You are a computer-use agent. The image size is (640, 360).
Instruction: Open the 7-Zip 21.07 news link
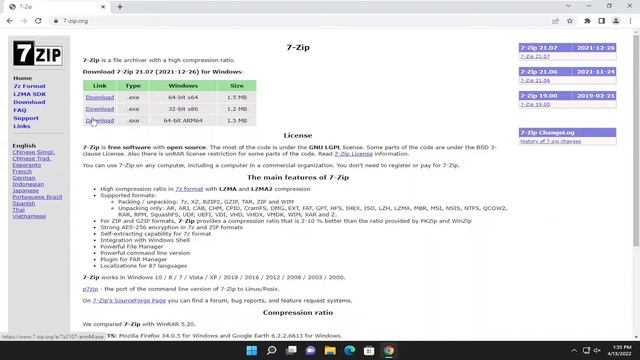coord(535,56)
